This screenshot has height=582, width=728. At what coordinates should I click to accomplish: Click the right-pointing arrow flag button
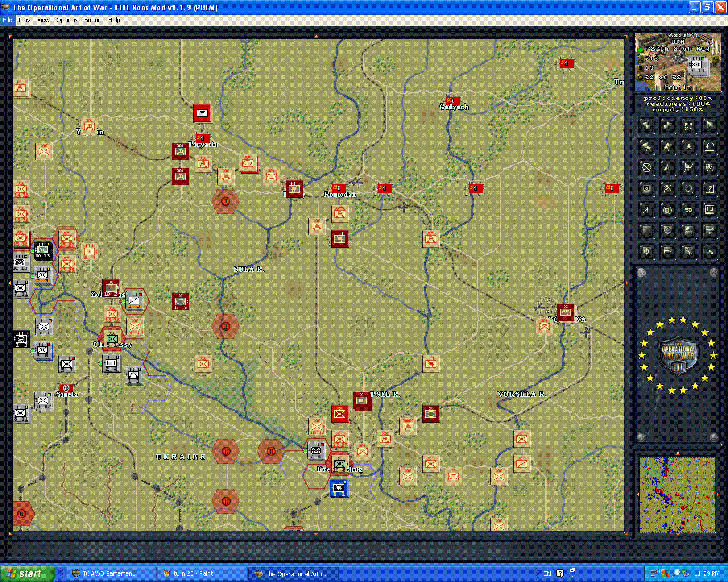click(667, 126)
